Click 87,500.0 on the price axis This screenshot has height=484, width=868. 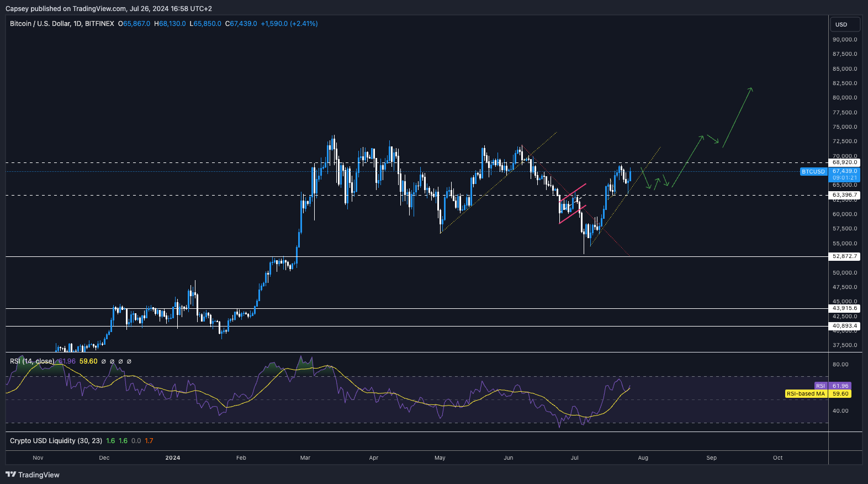[x=845, y=54]
